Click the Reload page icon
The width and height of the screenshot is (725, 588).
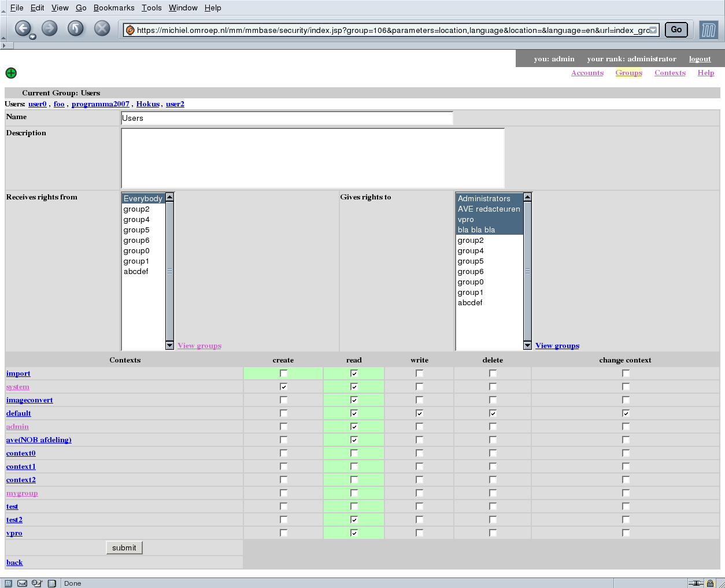click(75, 28)
